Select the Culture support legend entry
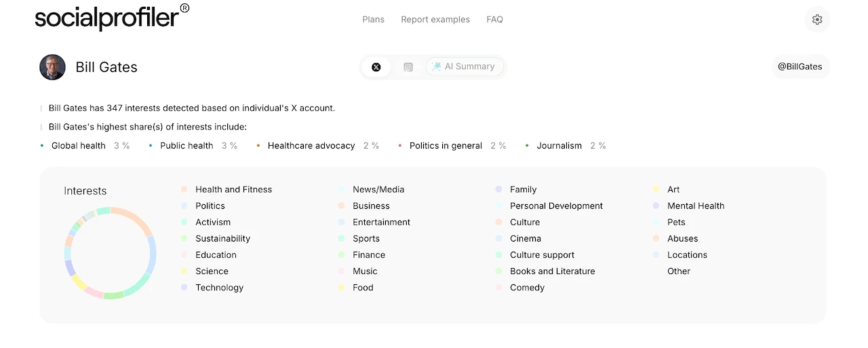868x348 pixels. point(535,255)
